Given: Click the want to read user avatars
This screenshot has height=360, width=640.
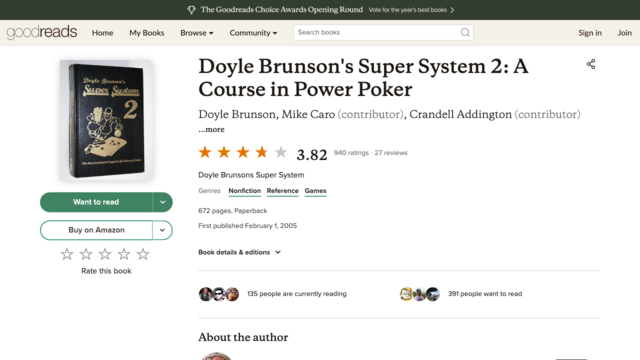Looking at the screenshot, I should [x=420, y=294].
